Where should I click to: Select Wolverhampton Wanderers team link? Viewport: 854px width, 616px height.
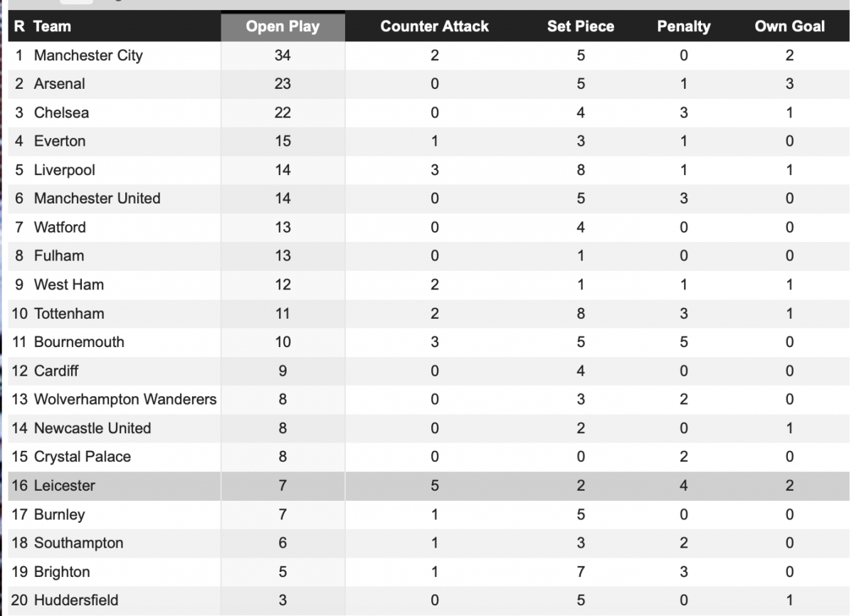125,399
